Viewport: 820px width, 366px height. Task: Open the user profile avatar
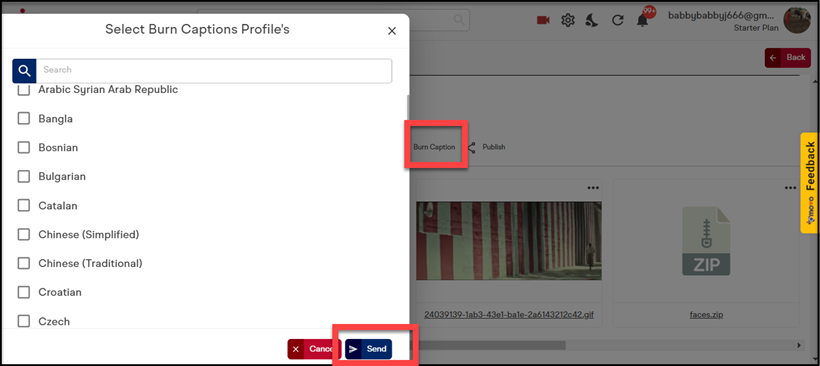click(x=797, y=20)
